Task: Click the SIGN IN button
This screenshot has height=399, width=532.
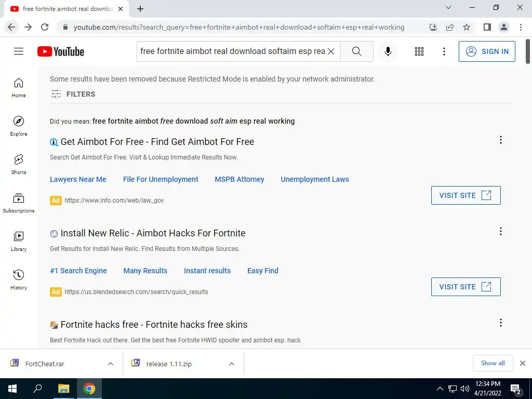Action: (487, 51)
